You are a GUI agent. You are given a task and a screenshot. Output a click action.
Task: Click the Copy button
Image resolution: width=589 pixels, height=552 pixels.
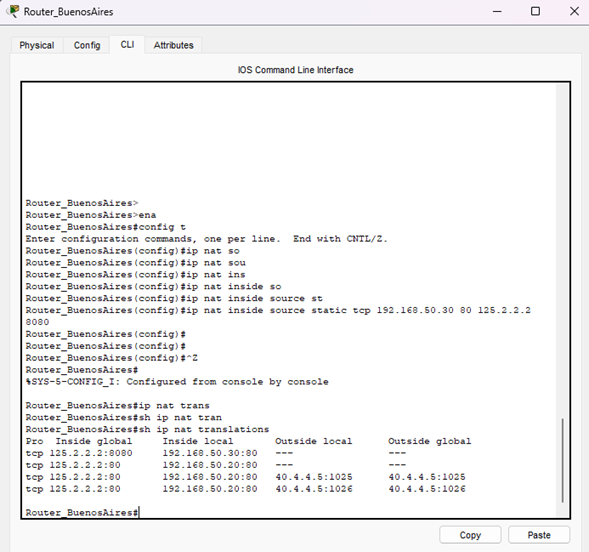[x=470, y=535]
